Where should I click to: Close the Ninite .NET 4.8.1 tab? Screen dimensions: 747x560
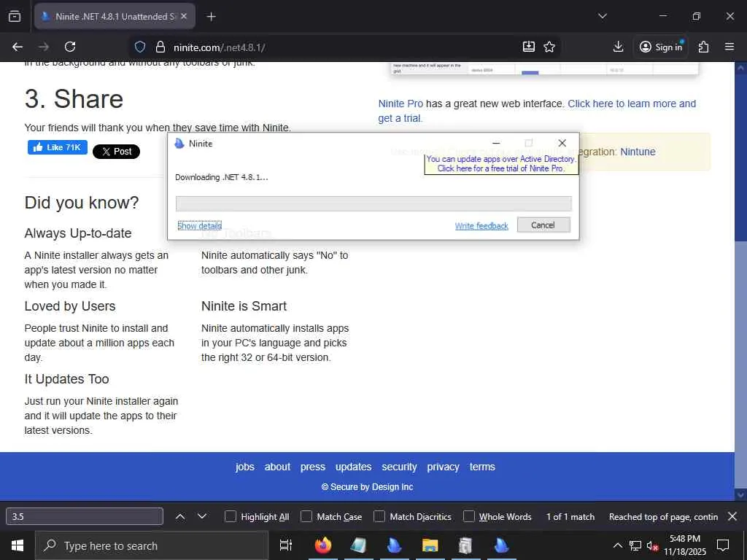pyautogui.click(x=184, y=16)
